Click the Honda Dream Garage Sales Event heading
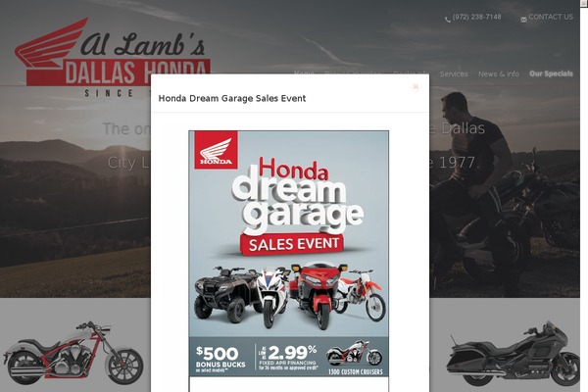 (x=232, y=98)
